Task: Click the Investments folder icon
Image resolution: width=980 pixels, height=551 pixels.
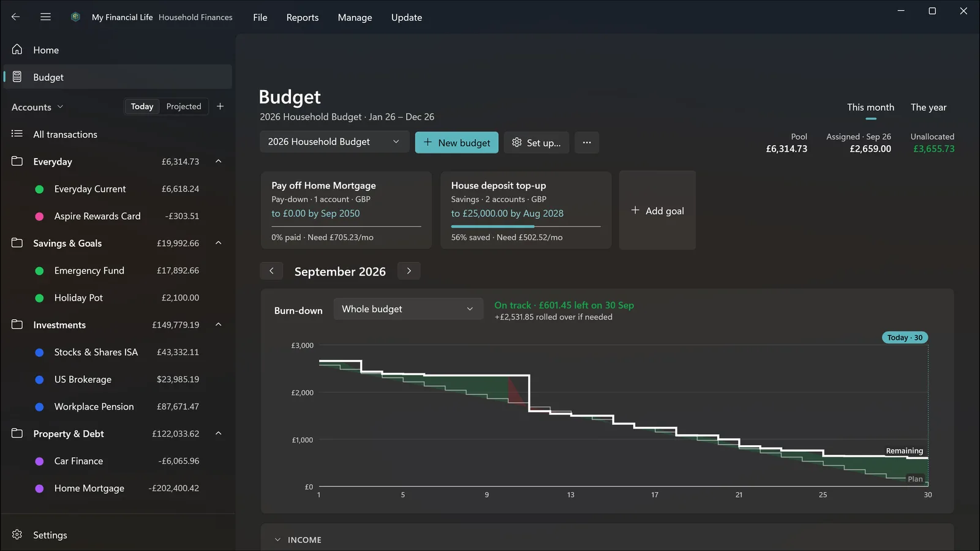Action: click(x=17, y=324)
